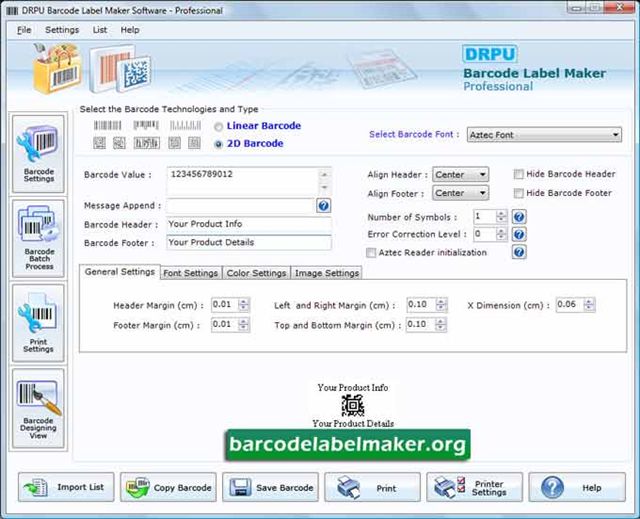Open Align Header dropdown

click(x=460, y=175)
